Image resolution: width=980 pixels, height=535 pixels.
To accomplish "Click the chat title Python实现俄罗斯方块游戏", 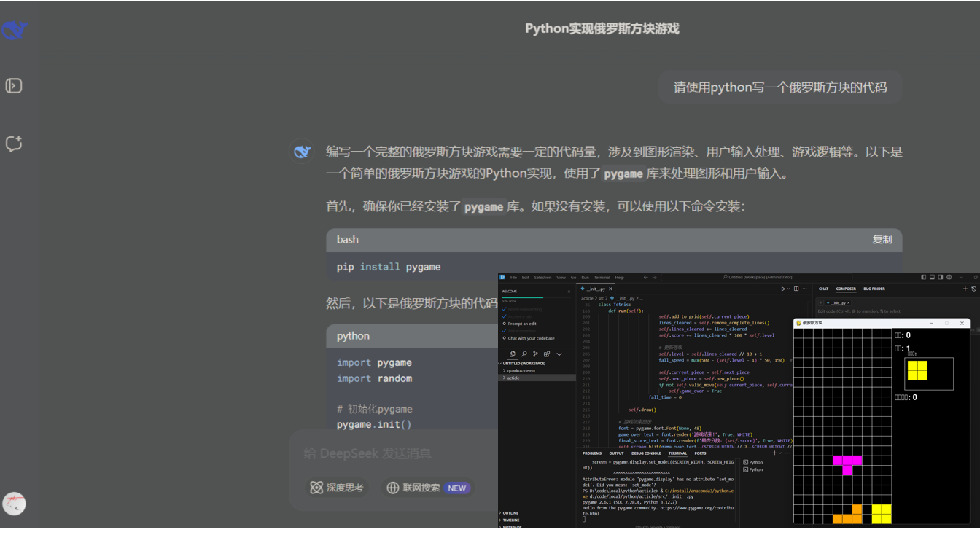I will tap(602, 28).
